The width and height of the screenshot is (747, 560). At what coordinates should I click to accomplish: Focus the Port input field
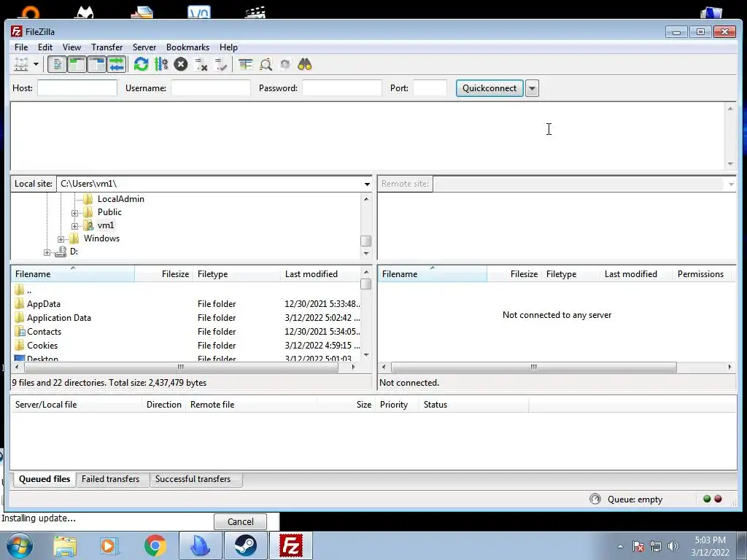pos(430,88)
